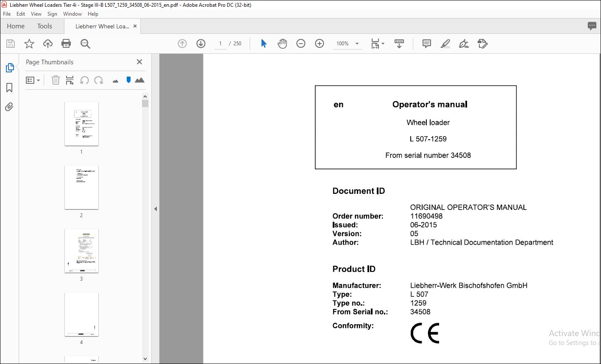Click the scrolling mode keyboard icon

point(399,44)
